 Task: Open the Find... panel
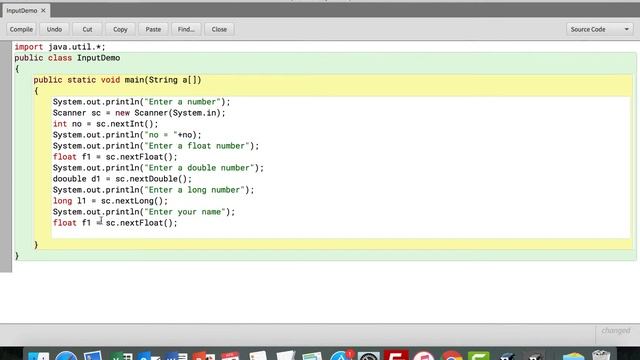[186, 29]
